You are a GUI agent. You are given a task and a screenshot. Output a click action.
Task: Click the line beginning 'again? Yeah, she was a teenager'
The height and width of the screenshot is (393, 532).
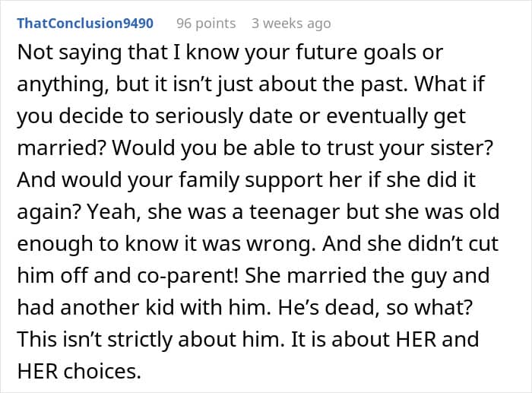(258, 212)
